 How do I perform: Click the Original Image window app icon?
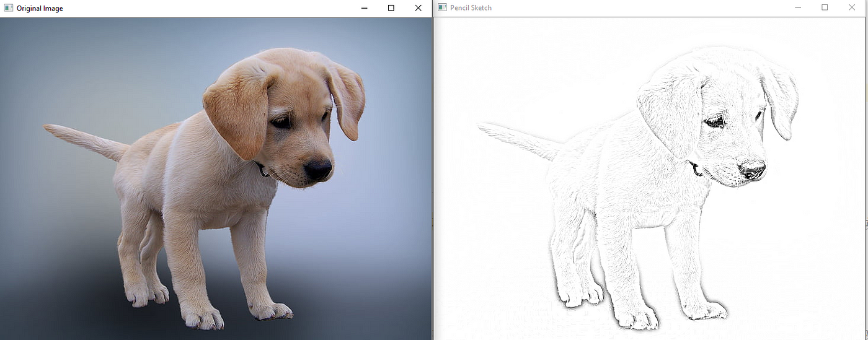click(x=8, y=8)
